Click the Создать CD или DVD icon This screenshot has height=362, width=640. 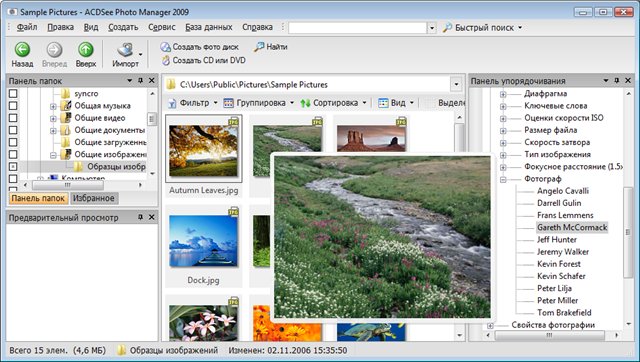tap(166, 60)
